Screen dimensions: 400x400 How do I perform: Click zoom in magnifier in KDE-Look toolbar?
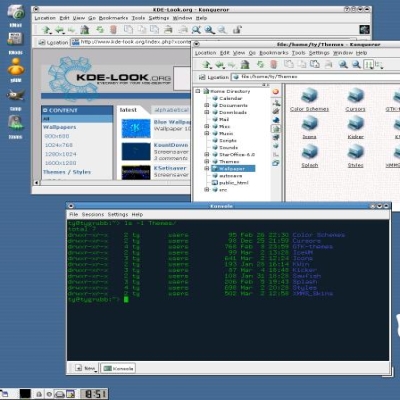209,30
